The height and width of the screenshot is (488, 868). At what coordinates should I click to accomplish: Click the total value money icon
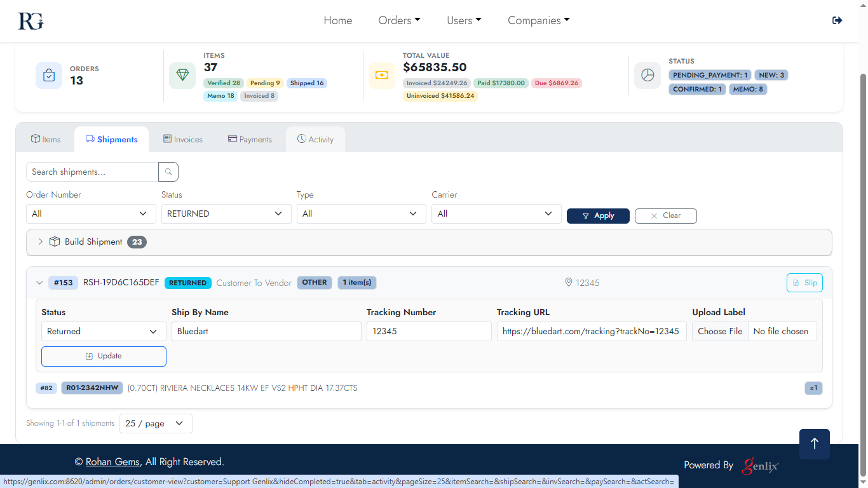tap(381, 76)
